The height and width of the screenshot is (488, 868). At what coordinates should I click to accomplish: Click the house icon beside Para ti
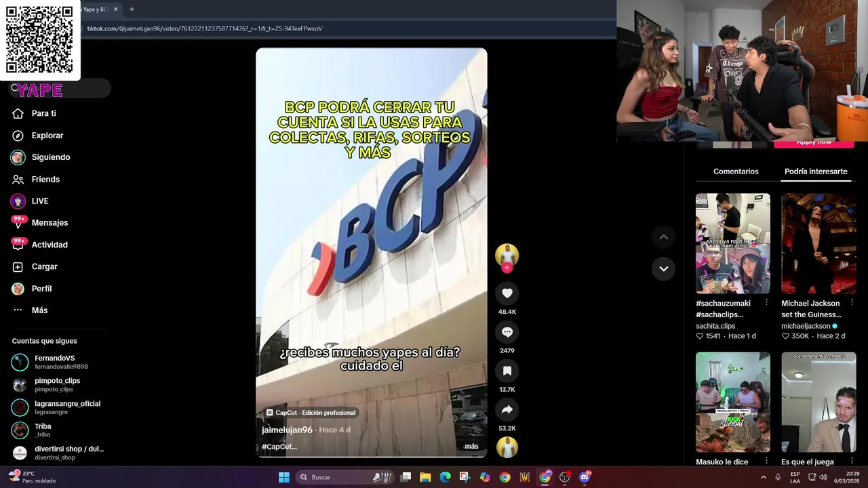pos(18,113)
